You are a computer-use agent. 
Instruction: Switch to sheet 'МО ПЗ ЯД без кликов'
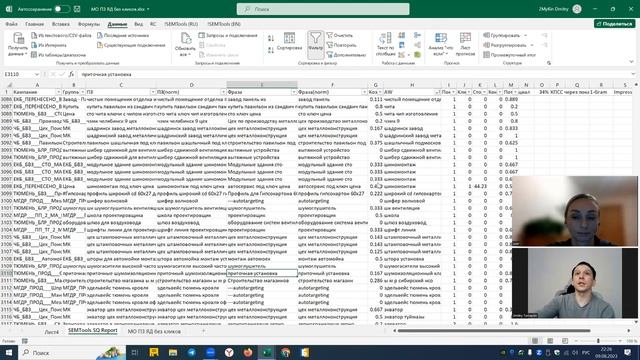click(x=154, y=331)
